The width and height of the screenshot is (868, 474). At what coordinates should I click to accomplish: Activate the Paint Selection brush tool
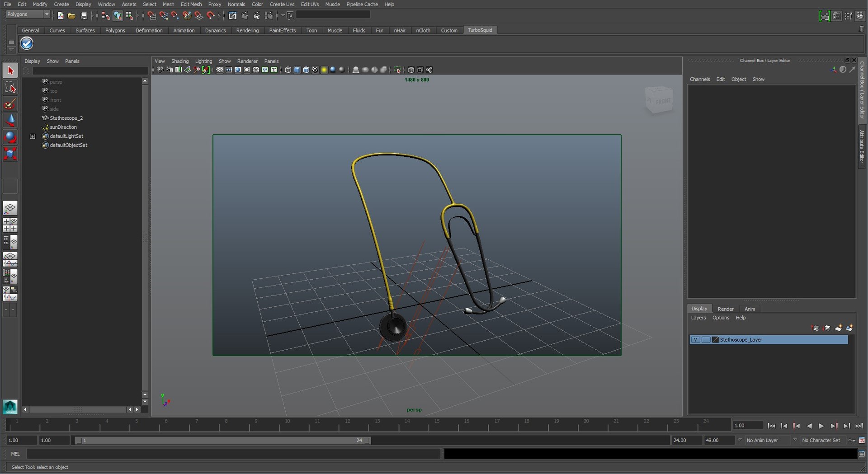pos(10,104)
